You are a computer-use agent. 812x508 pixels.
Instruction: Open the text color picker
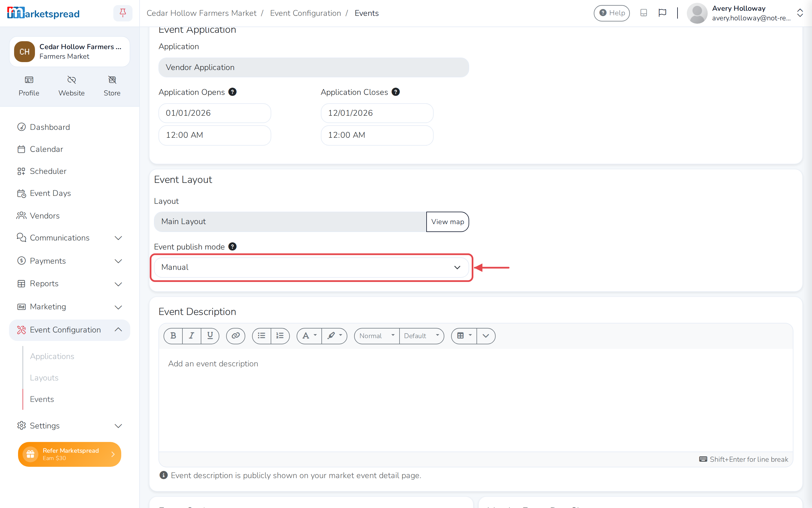pyautogui.click(x=309, y=336)
